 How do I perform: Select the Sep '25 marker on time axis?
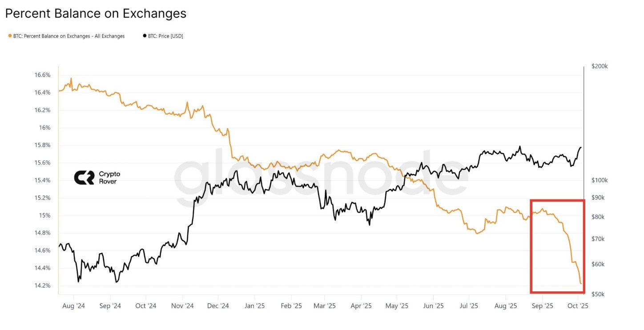(542, 306)
